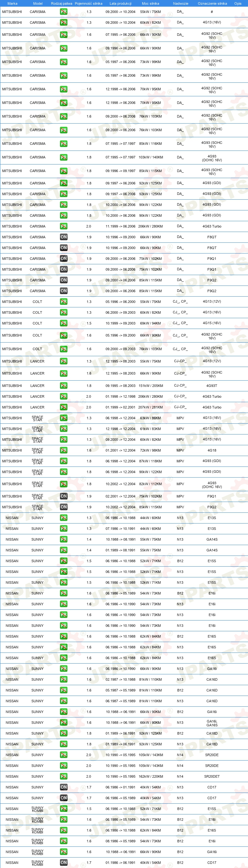Image resolution: width=248 pixels, height=868 pixels.
Task: Click the petrol icon in Lancer 4G93T row
Action: pos(63,385)
